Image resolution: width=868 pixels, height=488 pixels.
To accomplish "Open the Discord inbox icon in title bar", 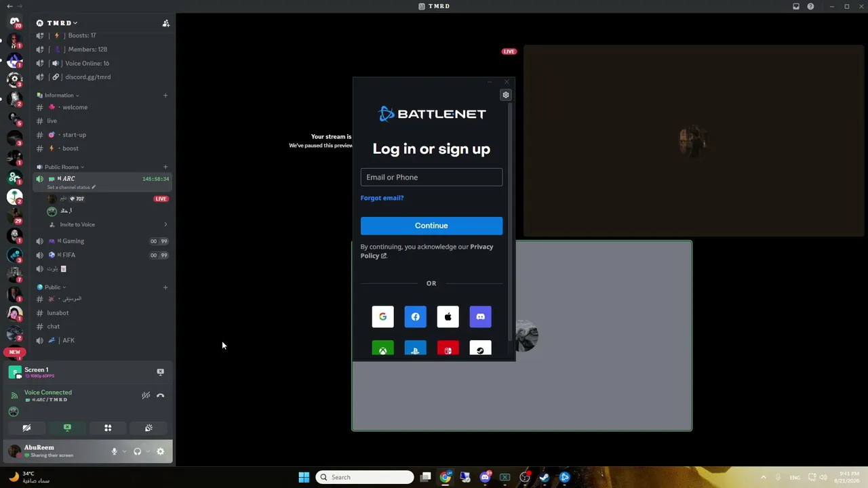I will coord(796,6).
